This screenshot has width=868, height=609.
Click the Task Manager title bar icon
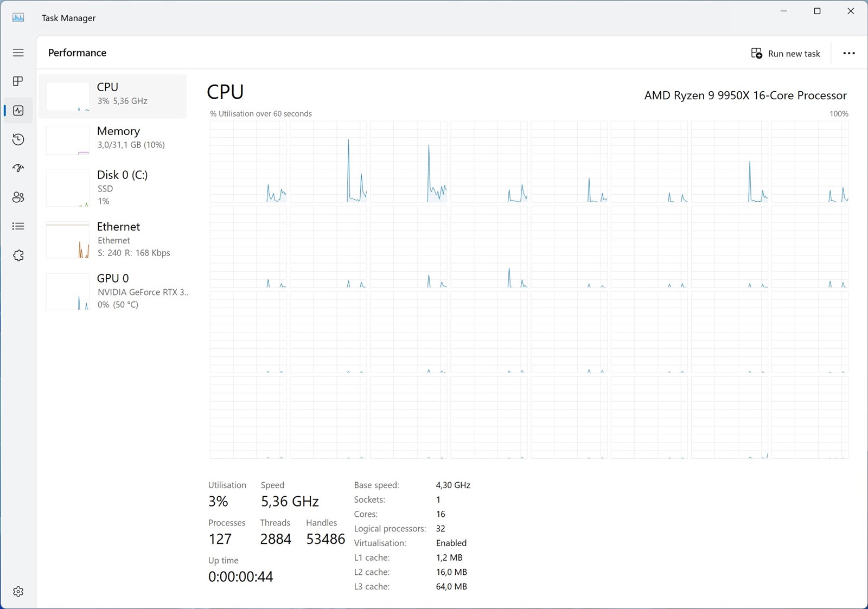pyautogui.click(x=18, y=17)
